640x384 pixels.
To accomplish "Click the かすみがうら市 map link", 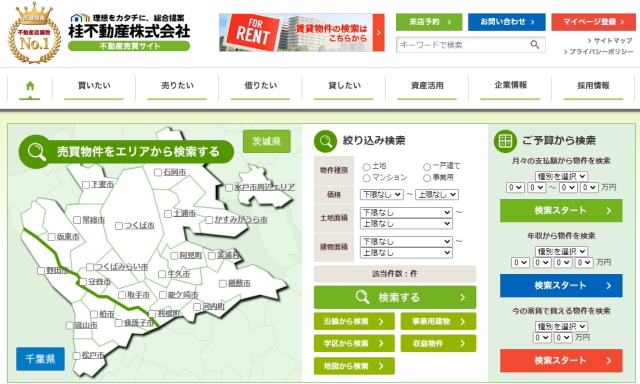I will tap(241, 220).
